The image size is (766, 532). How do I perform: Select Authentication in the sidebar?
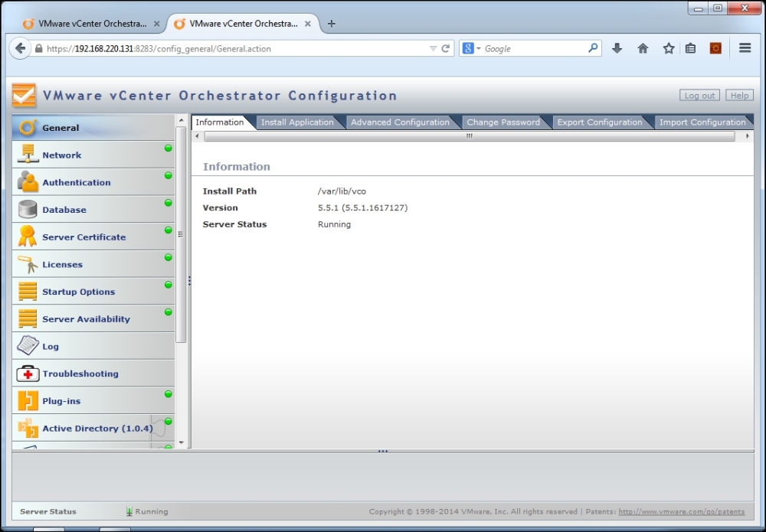pyautogui.click(x=93, y=182)
